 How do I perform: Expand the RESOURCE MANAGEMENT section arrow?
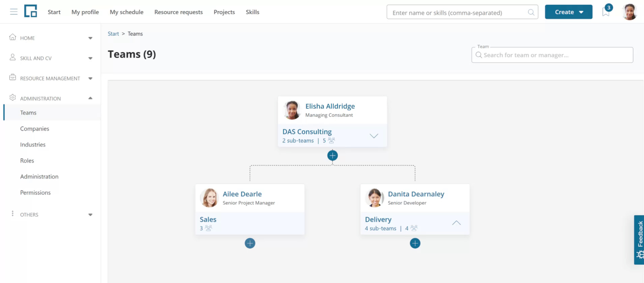tap(90, 79)
